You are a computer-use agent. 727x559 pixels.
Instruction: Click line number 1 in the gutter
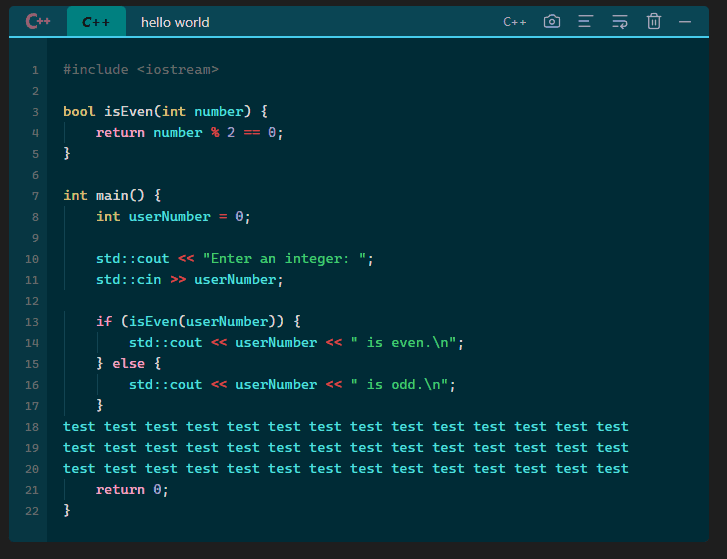(x=35, y=70)
